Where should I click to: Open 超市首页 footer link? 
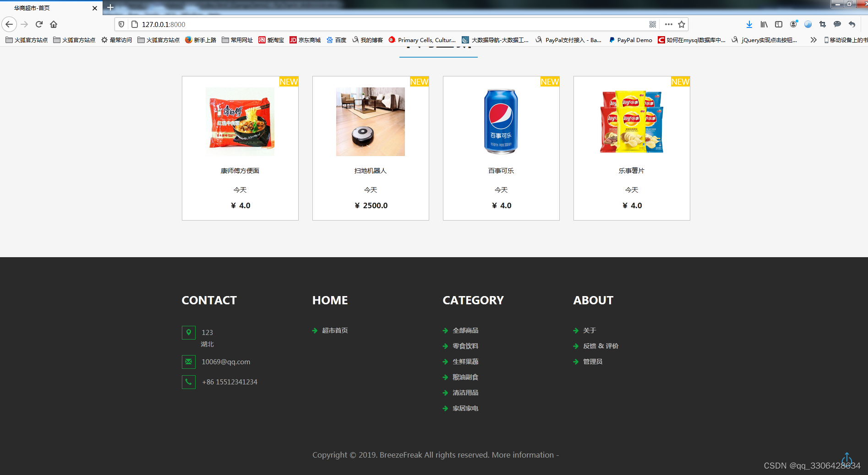pyautogui.click(x=335, y=330)
